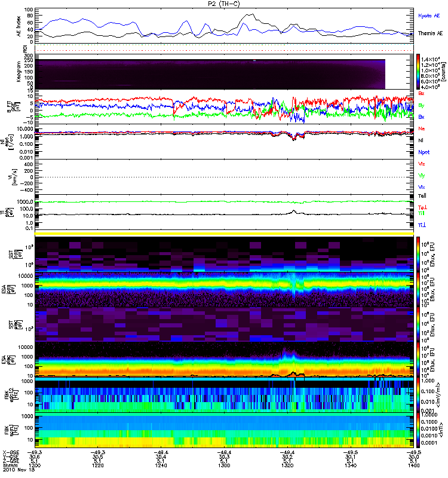The image size is (448, 478).
Task: Click the "1400" time tick label
Action: coord(413,465)
